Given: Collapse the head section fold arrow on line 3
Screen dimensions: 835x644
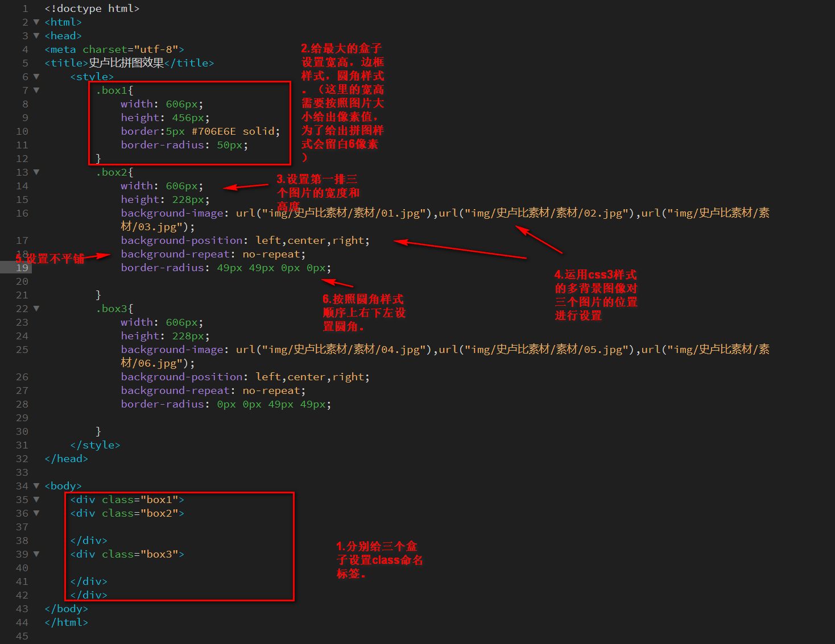Looking at the screenshot, I should click(36, 36).
